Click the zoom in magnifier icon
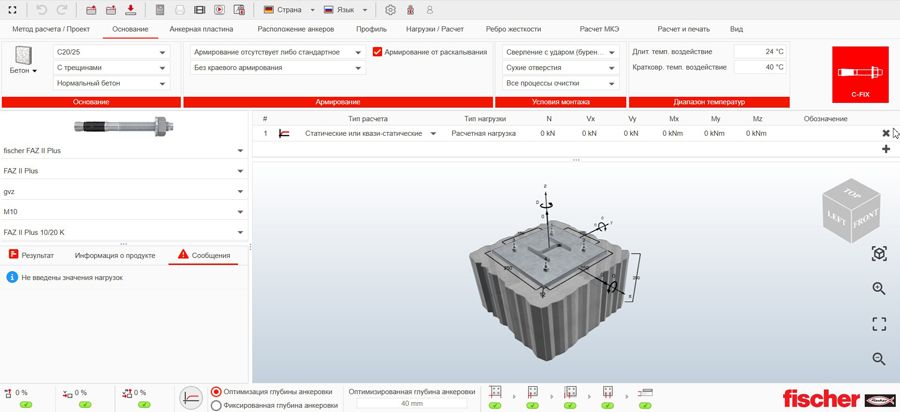 [x=879, y=289]
